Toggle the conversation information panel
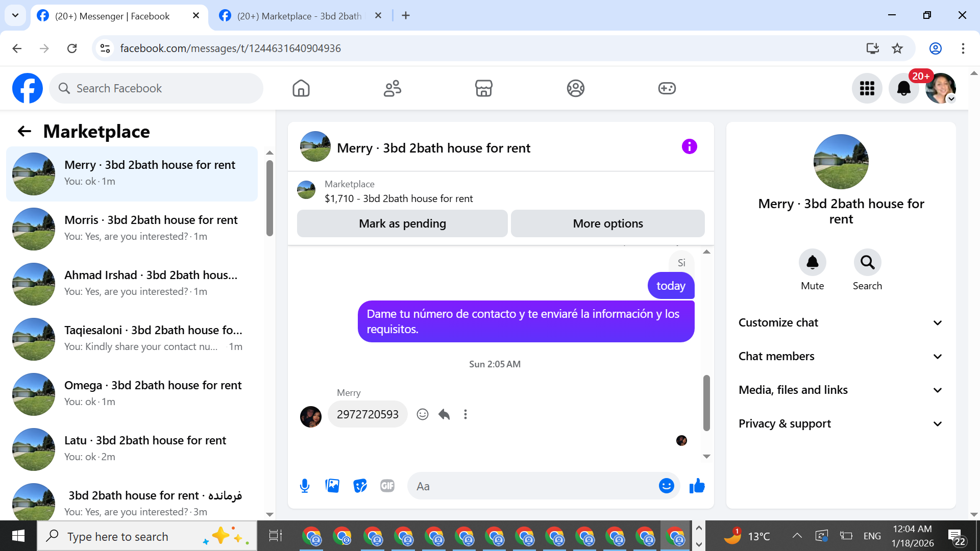980x551 pixels. 689,147
